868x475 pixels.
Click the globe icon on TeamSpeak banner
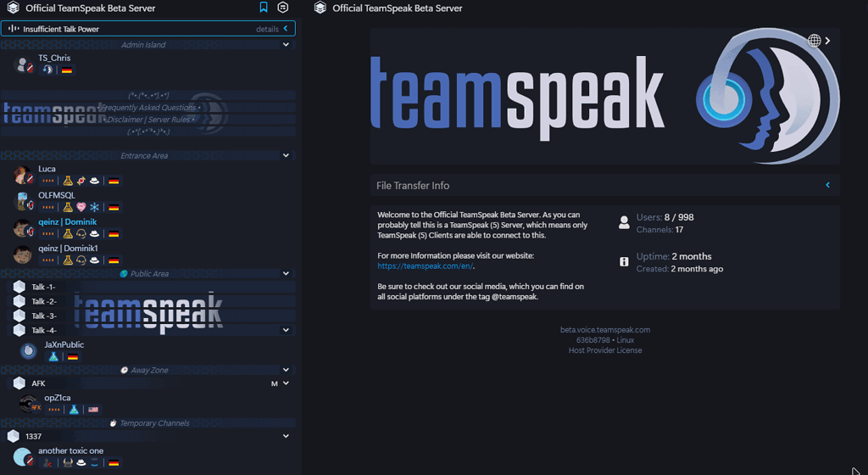pyautogui.click(x=815, y=40)
